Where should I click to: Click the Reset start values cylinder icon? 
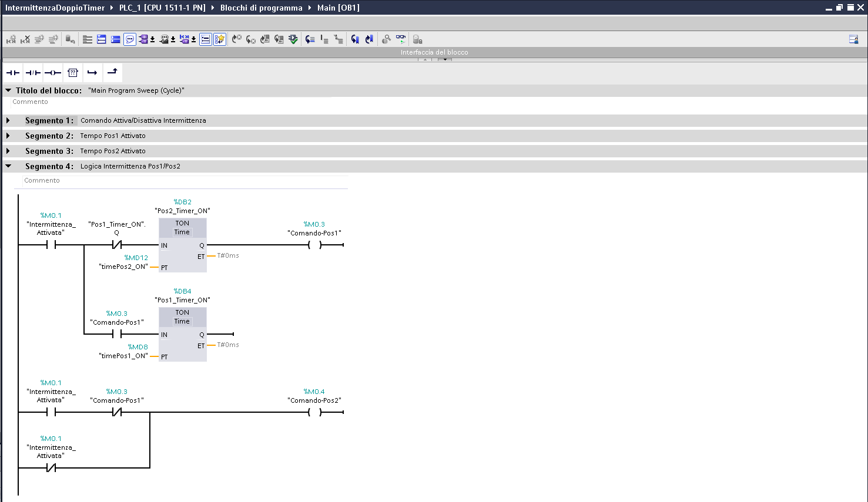click(70, 39)
